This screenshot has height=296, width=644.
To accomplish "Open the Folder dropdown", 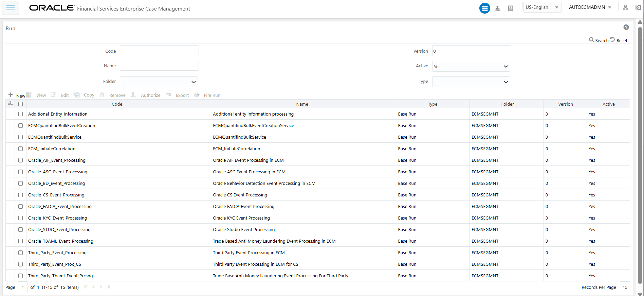I will tap(159, 82).
